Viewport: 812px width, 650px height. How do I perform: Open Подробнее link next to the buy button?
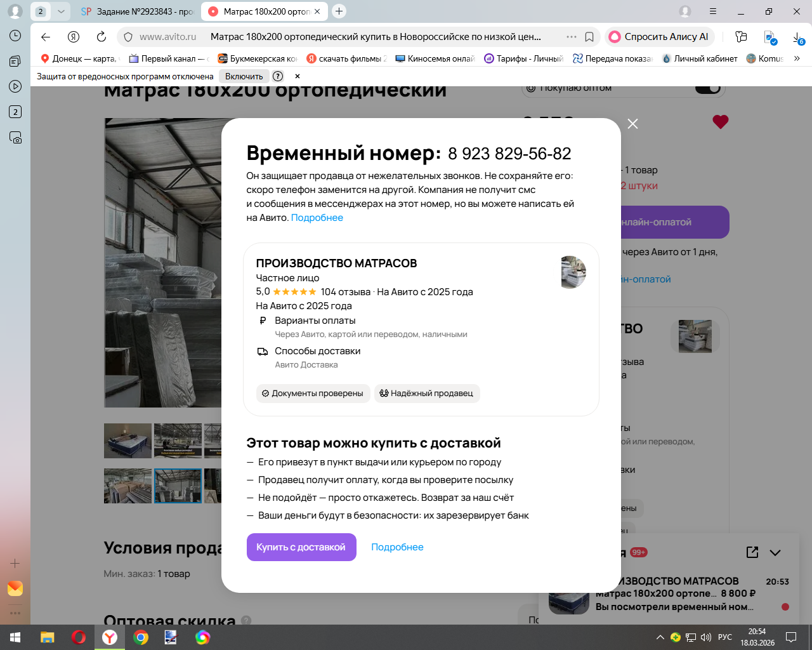pyautogui.click(x=397, y=547)
